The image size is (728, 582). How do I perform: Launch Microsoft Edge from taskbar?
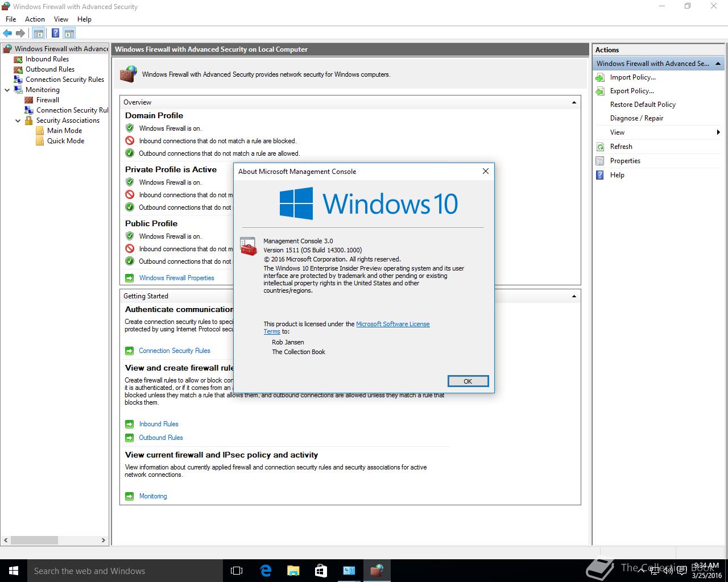(266, 571)
